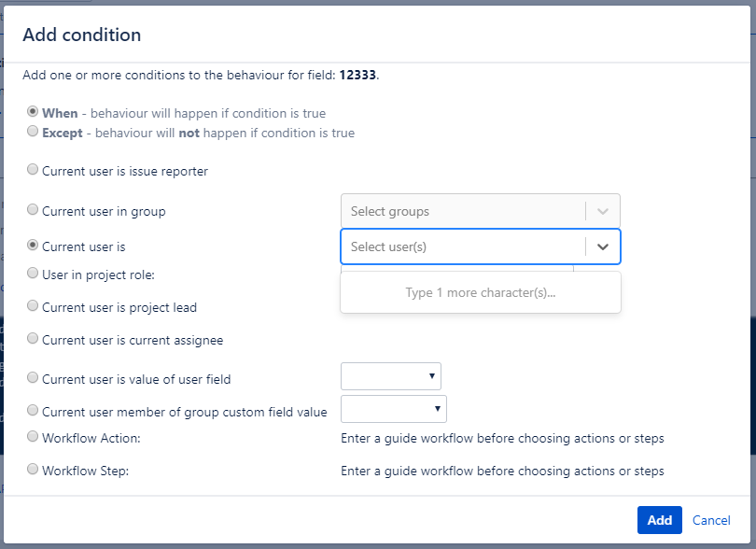Click the Select groups chevron arrow
Image resolution: width=756 pixels, height=549 pixels.
pos(603,211)
